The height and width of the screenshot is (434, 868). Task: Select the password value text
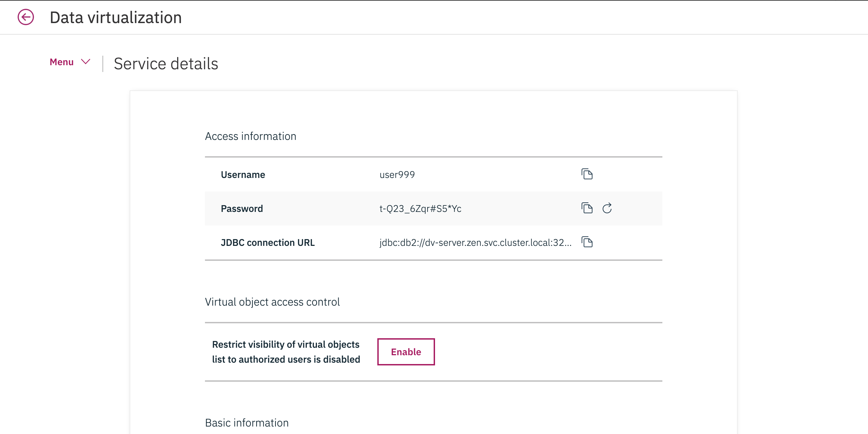pyautogui.click(x=420, y=209)
